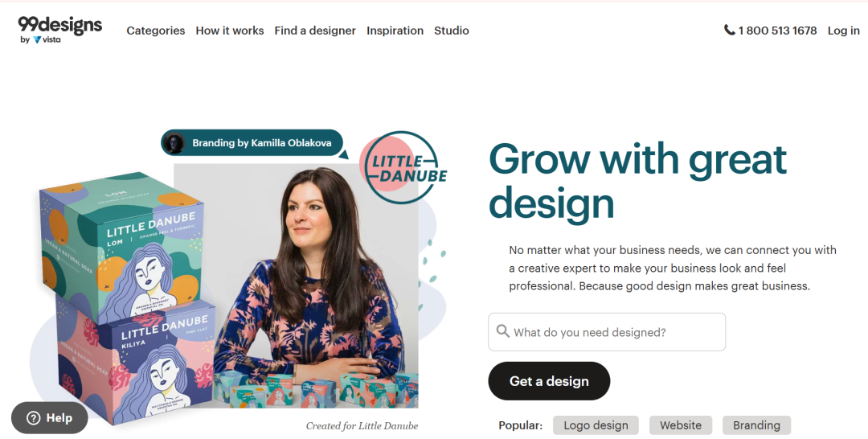
Task: Click the Get a design button
Action: click(x=549, y=381)
